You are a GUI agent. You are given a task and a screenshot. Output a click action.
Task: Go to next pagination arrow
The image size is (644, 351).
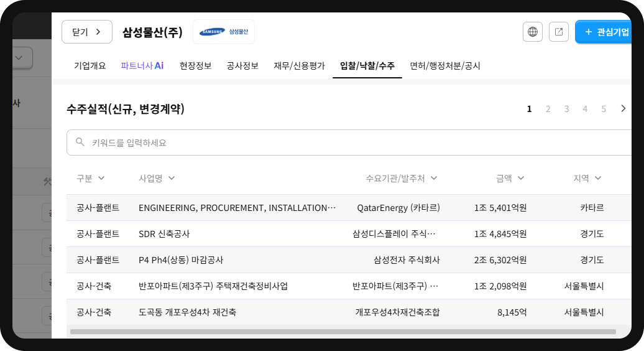click(623, 108)
